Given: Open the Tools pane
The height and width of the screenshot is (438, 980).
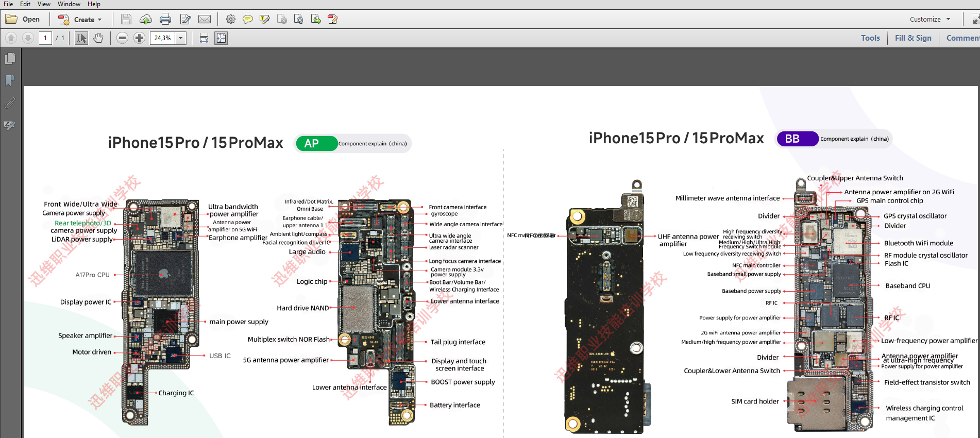Looking at the screenshot, I should point(870,38).
